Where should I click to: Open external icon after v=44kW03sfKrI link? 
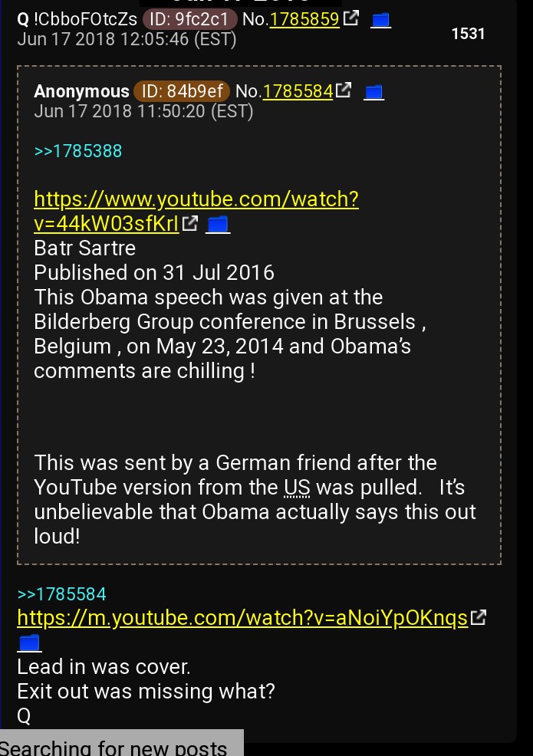190,223
